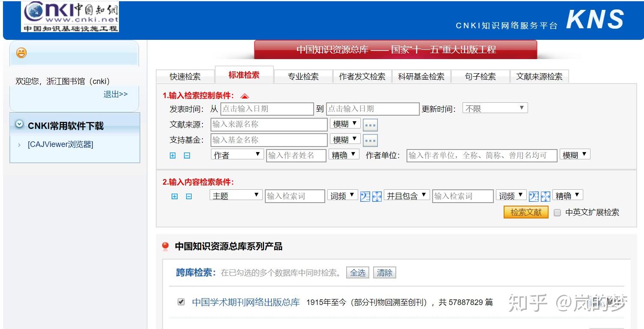Click 检索文献 search button
Image resolution: width=644 pixels, height=329 pixels.
[x=526, y=212]
